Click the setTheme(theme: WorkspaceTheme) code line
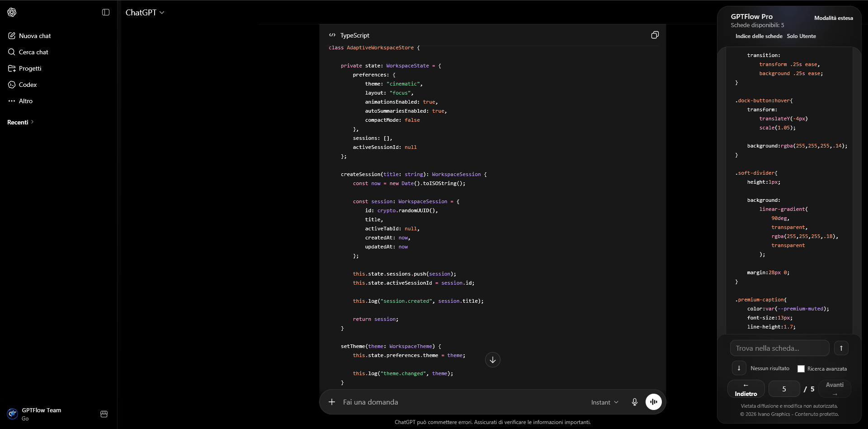The image size is (868, 429). click(x=391, y=346)
